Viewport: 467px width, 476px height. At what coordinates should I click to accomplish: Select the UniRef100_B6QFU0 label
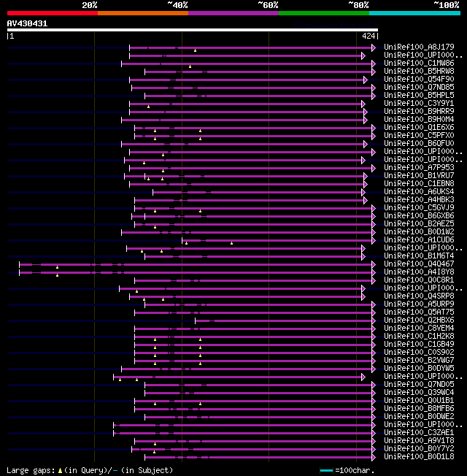pyautogui.click(x=419, y=144)
